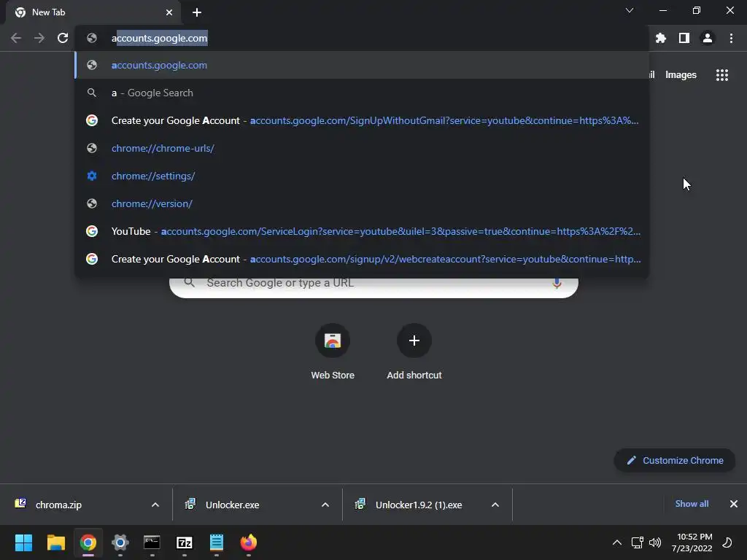Viewport: 747px width, 560px height.
Task: Select the chrome://settings/ suggestion
Action: pos(362,176)
